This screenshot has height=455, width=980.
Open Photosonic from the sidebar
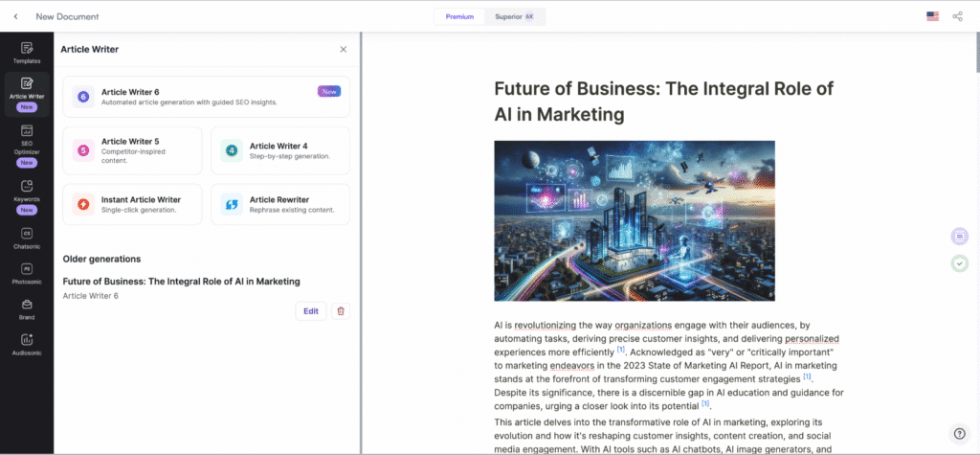pos(27,274)
